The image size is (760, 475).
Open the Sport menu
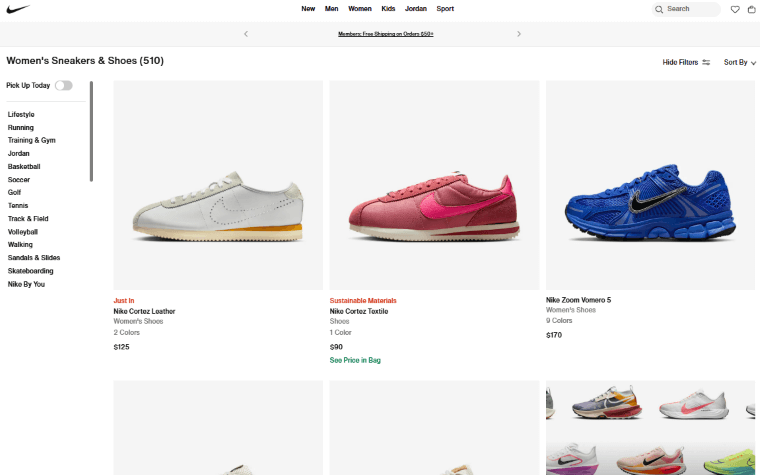point(445,9)
